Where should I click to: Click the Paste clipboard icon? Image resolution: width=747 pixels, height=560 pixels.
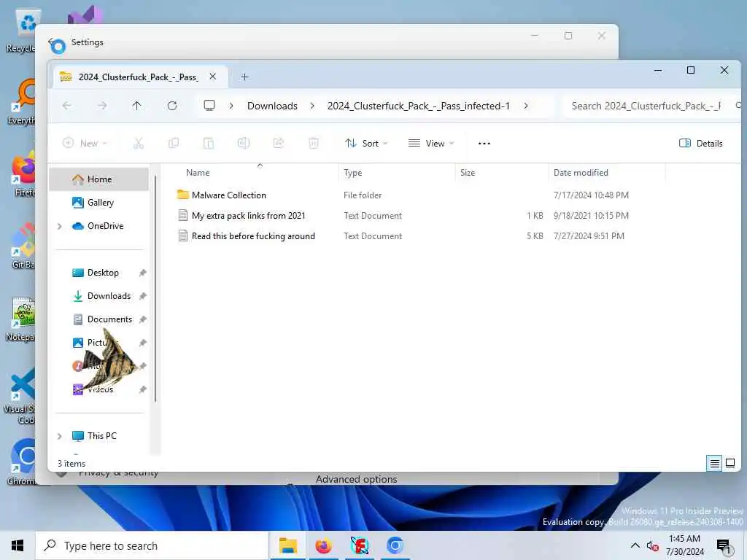(209, 144)
